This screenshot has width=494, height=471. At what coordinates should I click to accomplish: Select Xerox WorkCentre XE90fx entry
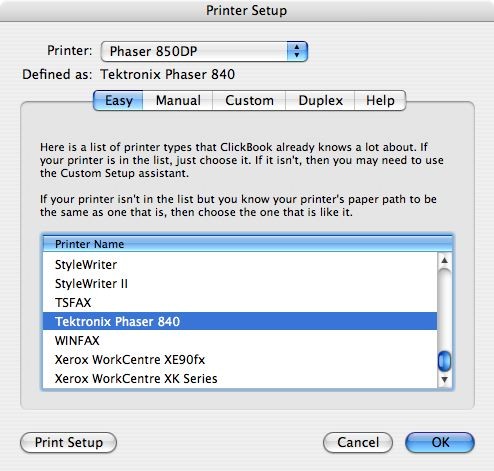point(240,360)
